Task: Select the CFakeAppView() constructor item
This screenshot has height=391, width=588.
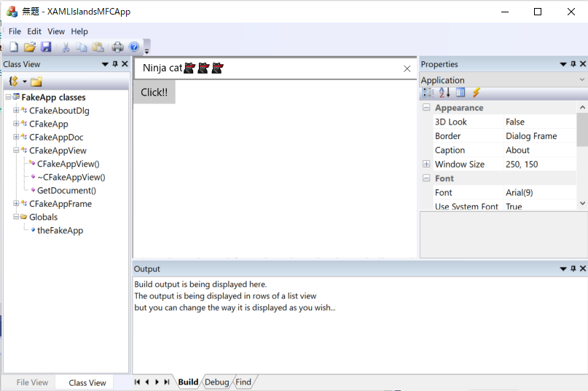Action: (68, 164)
